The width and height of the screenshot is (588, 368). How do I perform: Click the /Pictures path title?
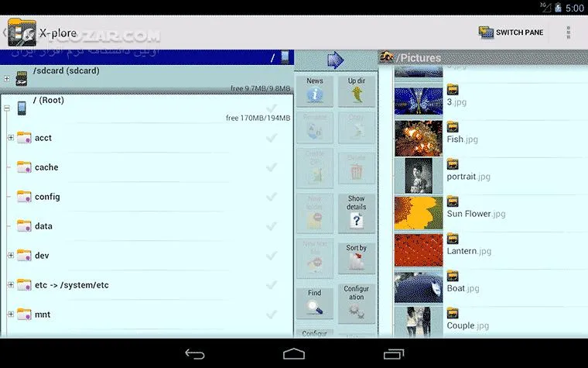[x=419, y=58]
